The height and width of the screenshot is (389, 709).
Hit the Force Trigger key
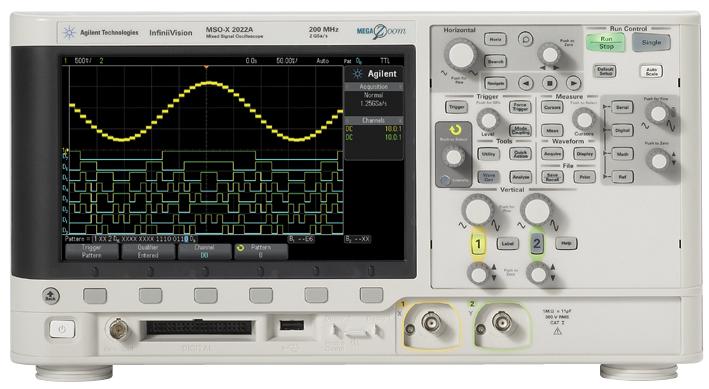tap(520, 107)
